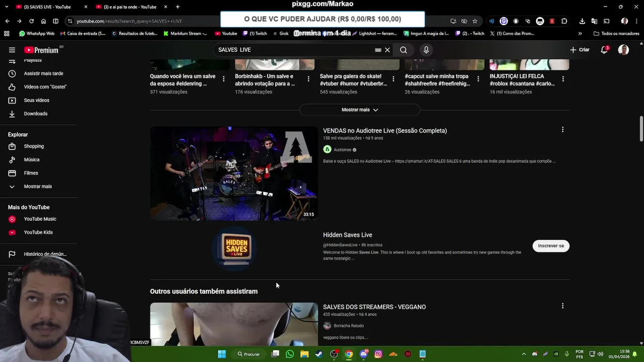This screenshot has height=362, width=644.
Task: Open Windows Start menu
Action: [x=221, y=354]
